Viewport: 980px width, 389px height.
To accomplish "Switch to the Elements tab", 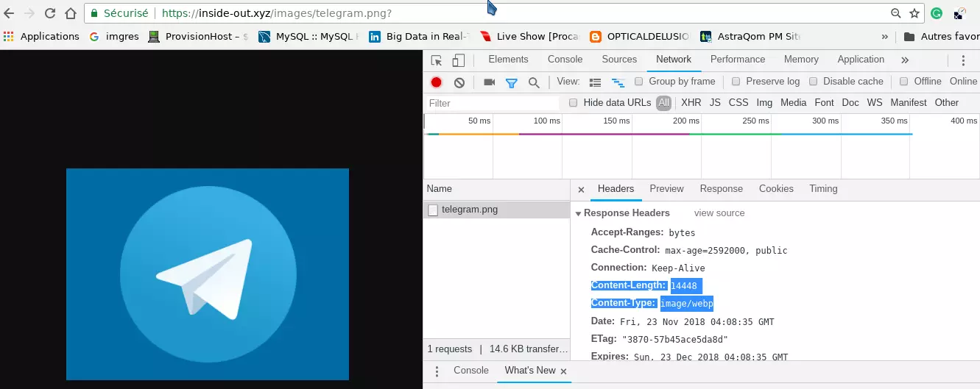I will (x=508, y=60).
